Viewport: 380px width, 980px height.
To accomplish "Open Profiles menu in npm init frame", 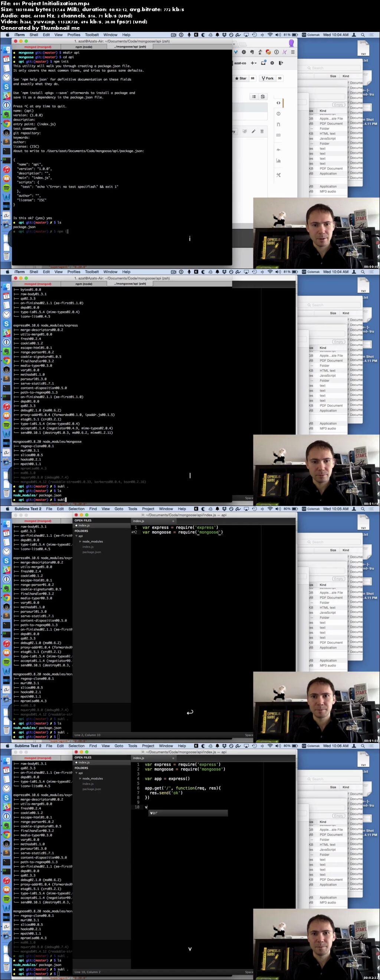I will coord(74,34).
